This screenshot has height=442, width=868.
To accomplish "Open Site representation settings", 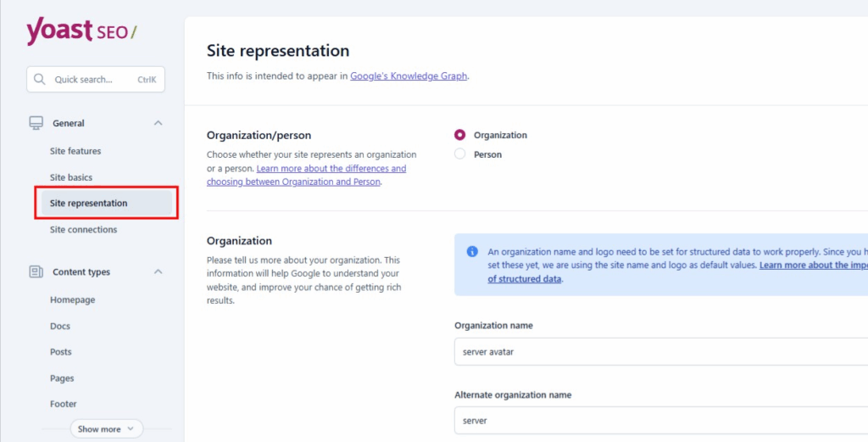I will pyautogui.click(x=106, y=204).
